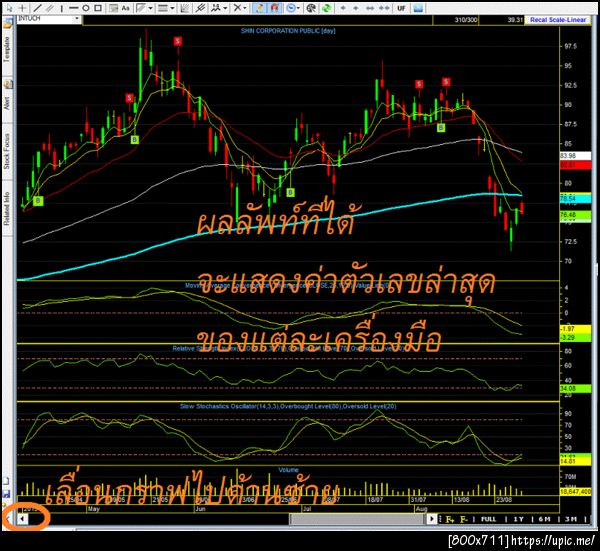Expand the delete X dropdown arrow
600x551 pixels.
[x=245, y=8]
